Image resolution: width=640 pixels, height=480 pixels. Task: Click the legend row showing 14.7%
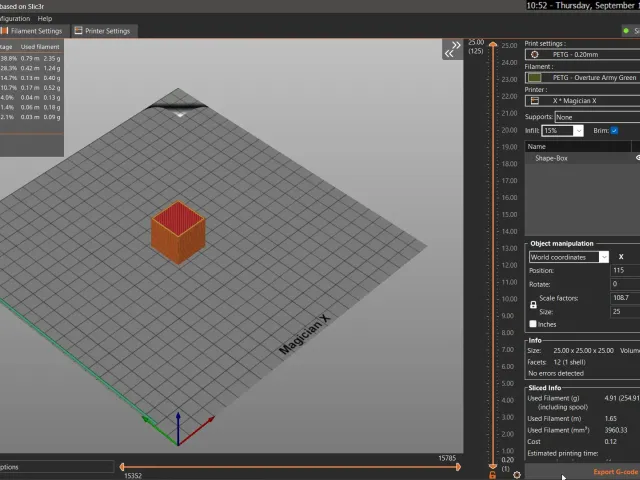(31, 78)
